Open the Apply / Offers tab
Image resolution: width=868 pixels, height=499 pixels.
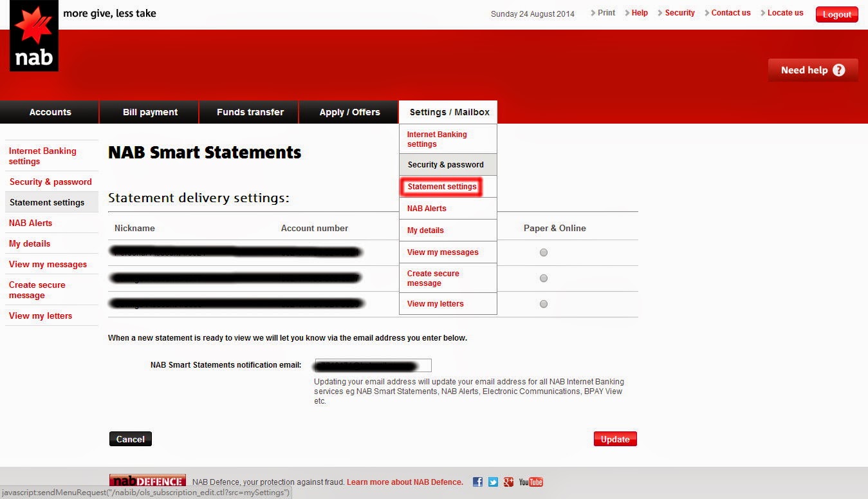349,112
